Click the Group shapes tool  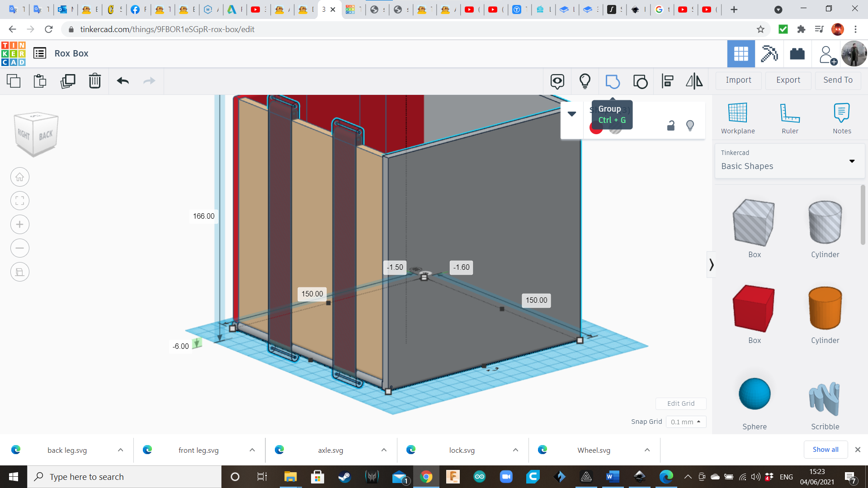pos(612,81)
